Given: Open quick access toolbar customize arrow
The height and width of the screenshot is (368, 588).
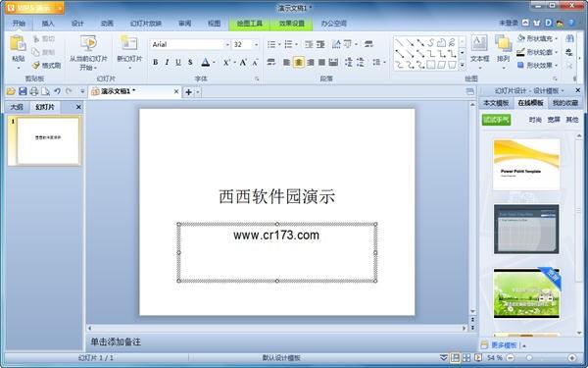Looking at the screenshot, I should pos(82,91).
